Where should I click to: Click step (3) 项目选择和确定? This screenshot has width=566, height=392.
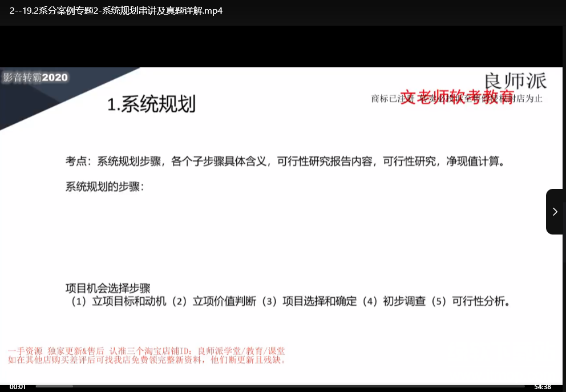[x=309, y=301]
